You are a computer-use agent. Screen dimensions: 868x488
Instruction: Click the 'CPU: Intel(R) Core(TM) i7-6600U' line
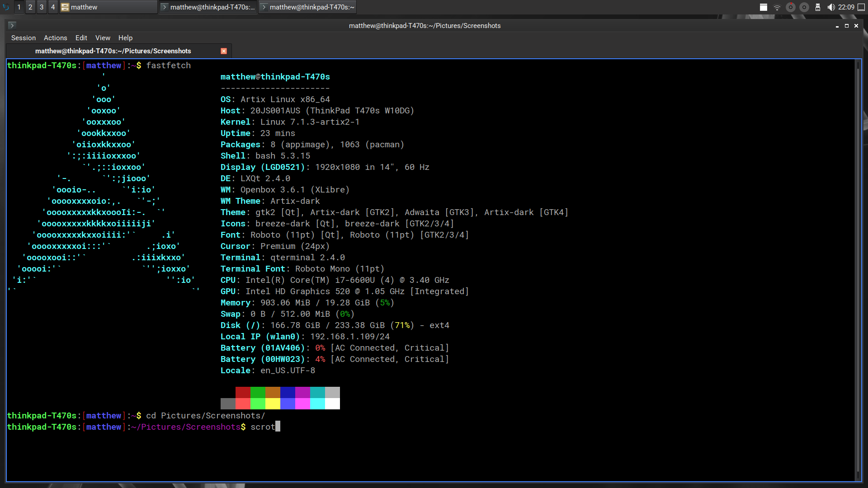point(335,280)
